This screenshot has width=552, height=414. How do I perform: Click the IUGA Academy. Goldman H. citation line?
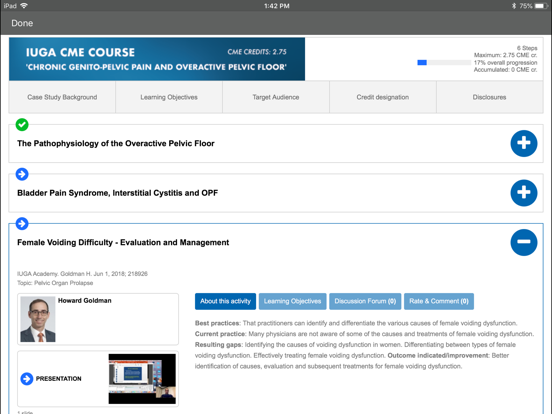(82, 274)
